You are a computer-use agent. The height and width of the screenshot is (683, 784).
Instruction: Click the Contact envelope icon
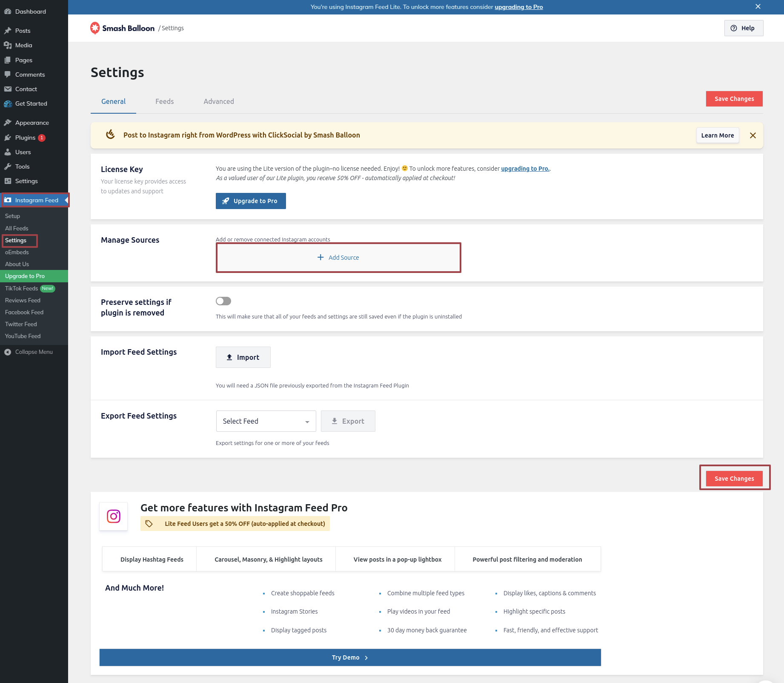coord(8,89)
